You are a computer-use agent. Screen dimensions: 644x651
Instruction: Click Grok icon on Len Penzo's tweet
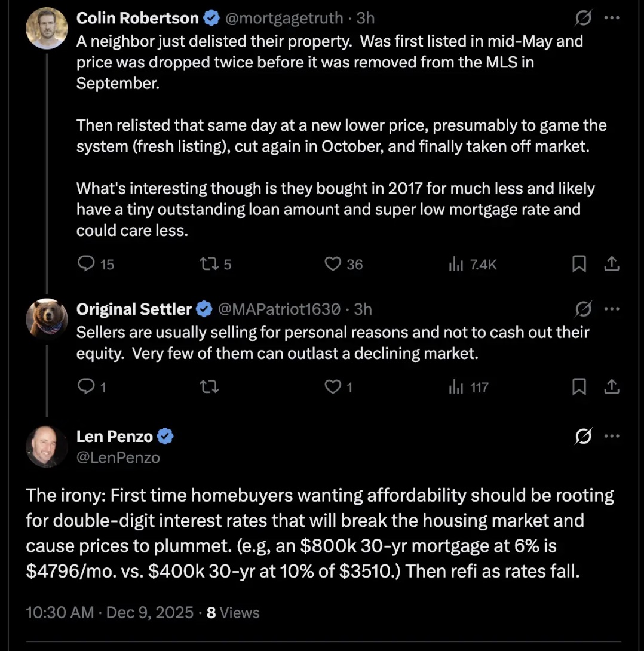point(582,437)
